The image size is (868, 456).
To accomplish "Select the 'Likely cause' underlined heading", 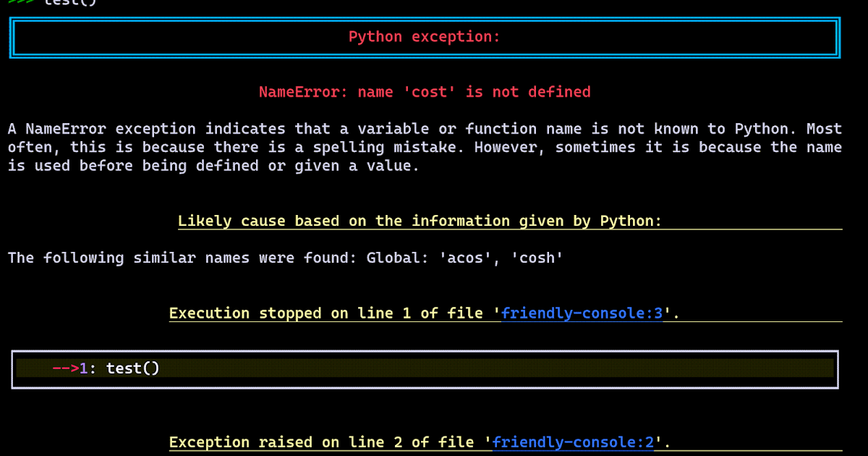I will coord(420,221).
